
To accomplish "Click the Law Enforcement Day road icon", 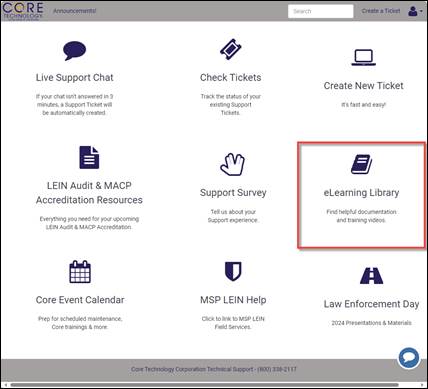I will [371, 275].
